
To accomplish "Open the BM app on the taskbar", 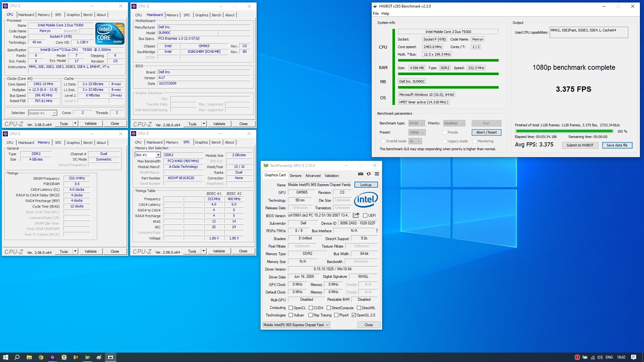I will [x=76, y=357].
